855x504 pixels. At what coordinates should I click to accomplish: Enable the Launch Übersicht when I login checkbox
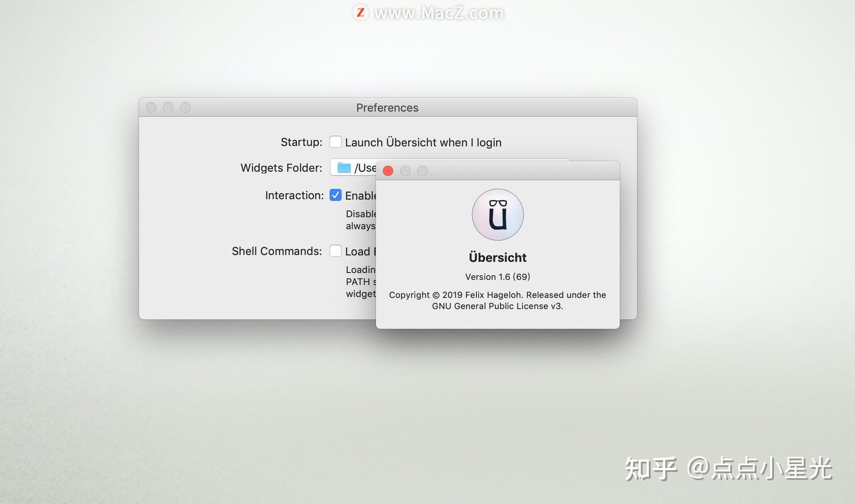click(335, 142)
